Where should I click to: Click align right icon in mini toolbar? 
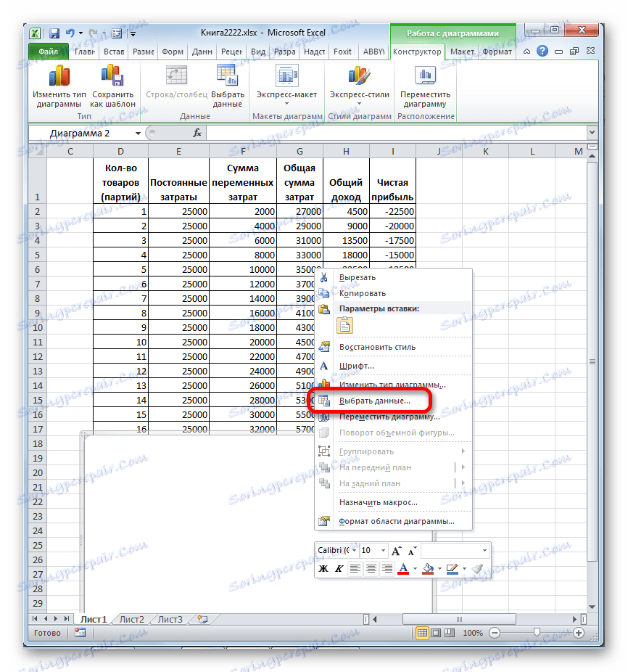coord(387,569)
